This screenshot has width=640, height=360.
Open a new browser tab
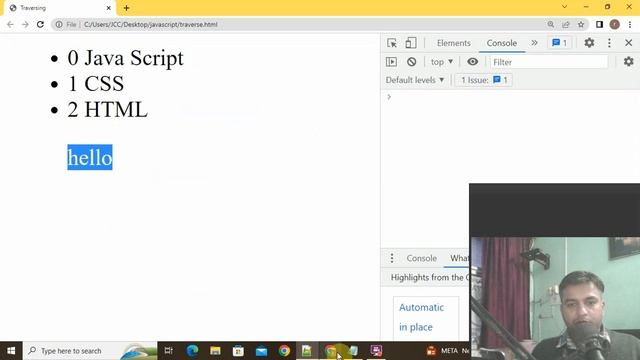click(x=127, y=8)
